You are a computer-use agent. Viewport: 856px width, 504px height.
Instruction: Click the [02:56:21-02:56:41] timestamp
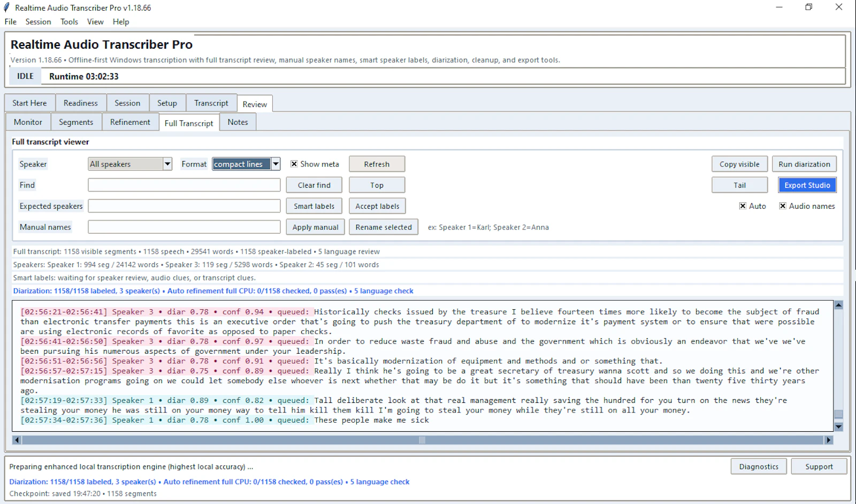64,312
